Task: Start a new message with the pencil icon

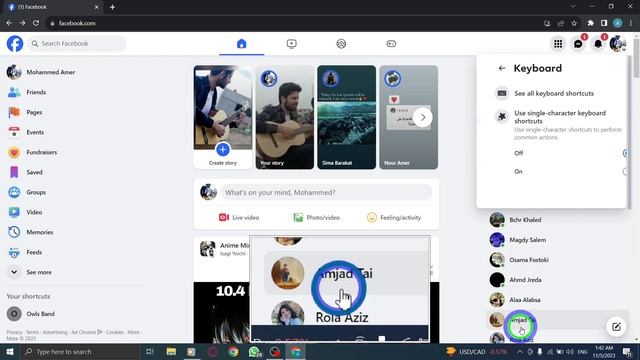Action: tap(616, 327)
